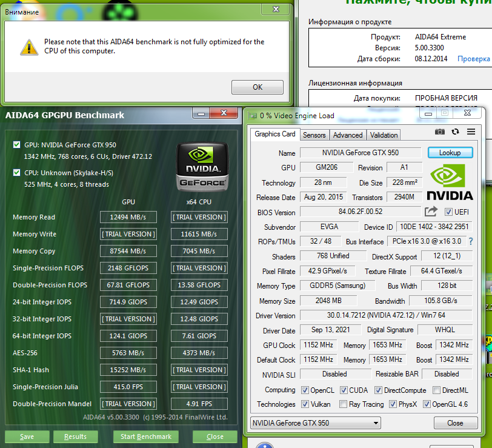This screenshot has height=448, width=492.
Task: Toggle the OpenCL checkbox
Action: click(x=305, y=390)
